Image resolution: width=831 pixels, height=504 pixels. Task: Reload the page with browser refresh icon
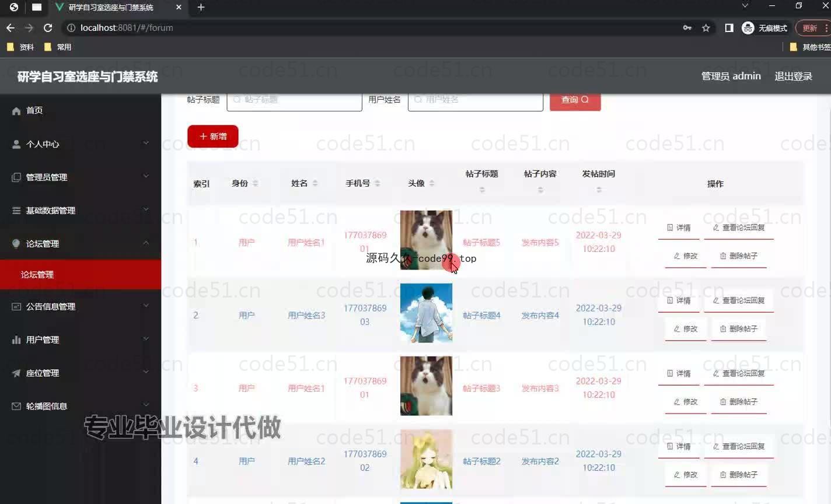48,27
